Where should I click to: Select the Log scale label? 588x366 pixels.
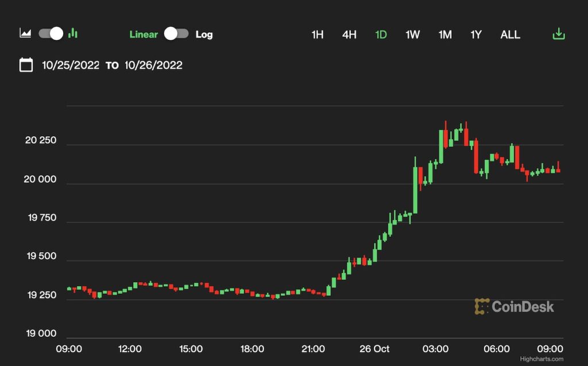pos(204,34)
